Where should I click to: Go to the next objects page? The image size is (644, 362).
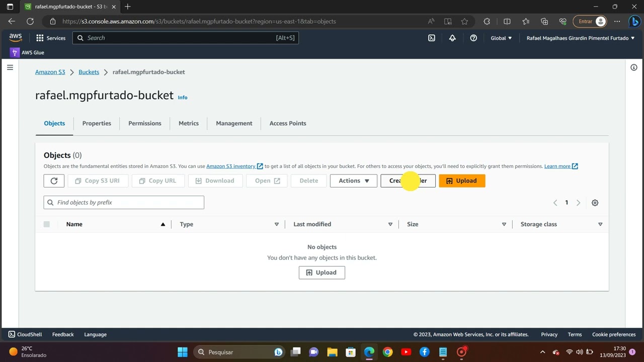tap(578, 203)
